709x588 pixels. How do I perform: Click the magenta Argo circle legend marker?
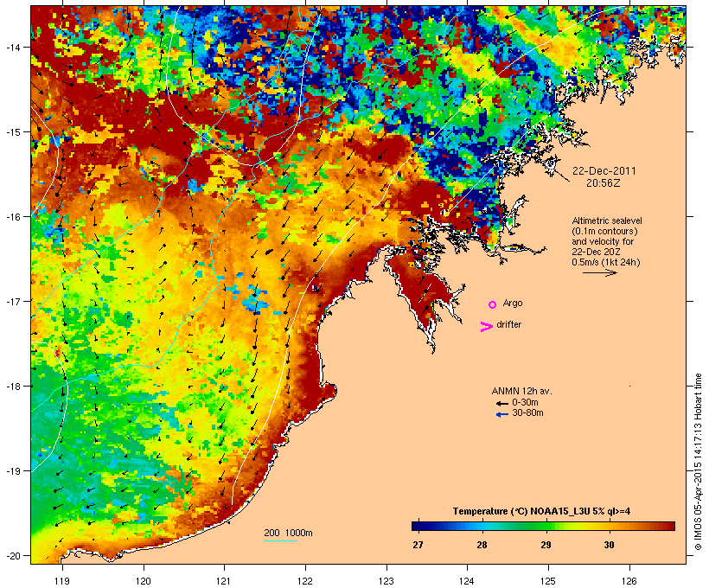[x=493, y=305]
